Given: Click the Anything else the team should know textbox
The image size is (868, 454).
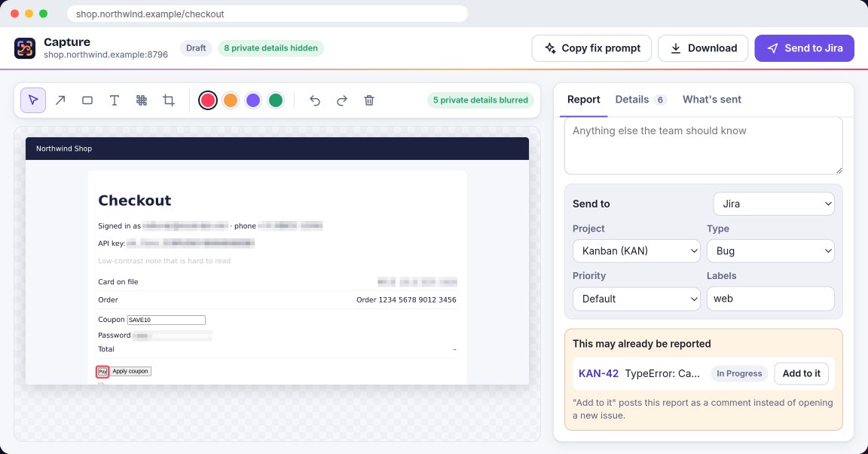Looking at the screenshot, I should [x=704, y=146].
